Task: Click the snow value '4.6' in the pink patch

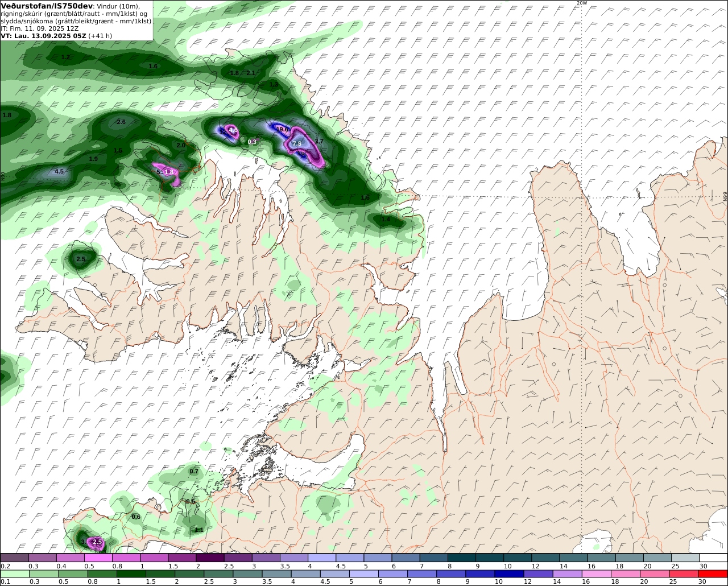Action: coord(233,130)
